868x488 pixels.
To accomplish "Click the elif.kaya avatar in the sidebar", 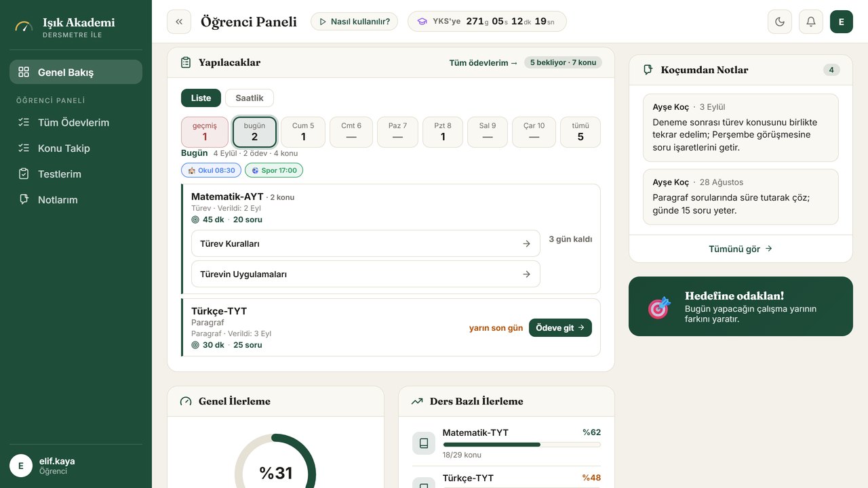I will (21, 466).
